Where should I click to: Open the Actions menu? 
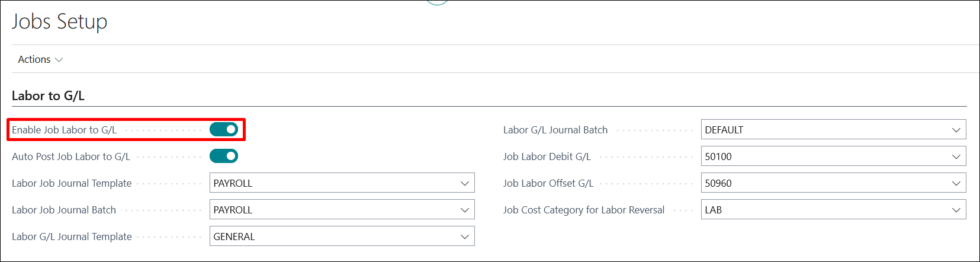40,59
